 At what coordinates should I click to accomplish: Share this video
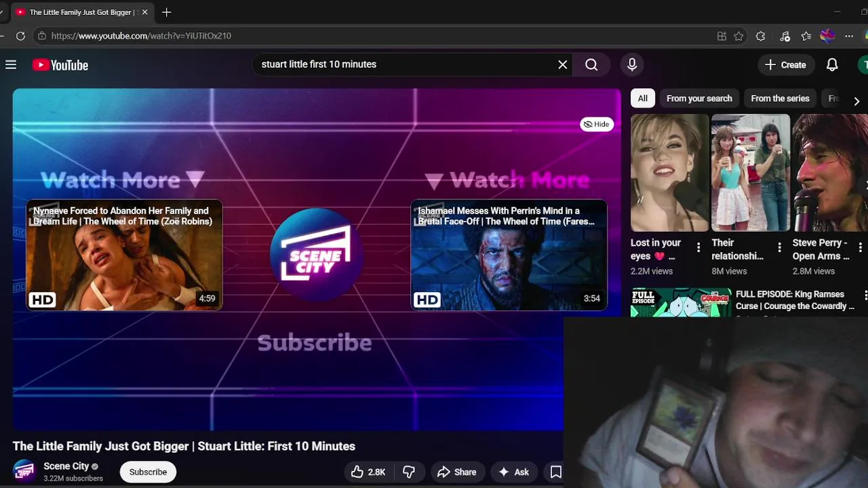[457, 472]
